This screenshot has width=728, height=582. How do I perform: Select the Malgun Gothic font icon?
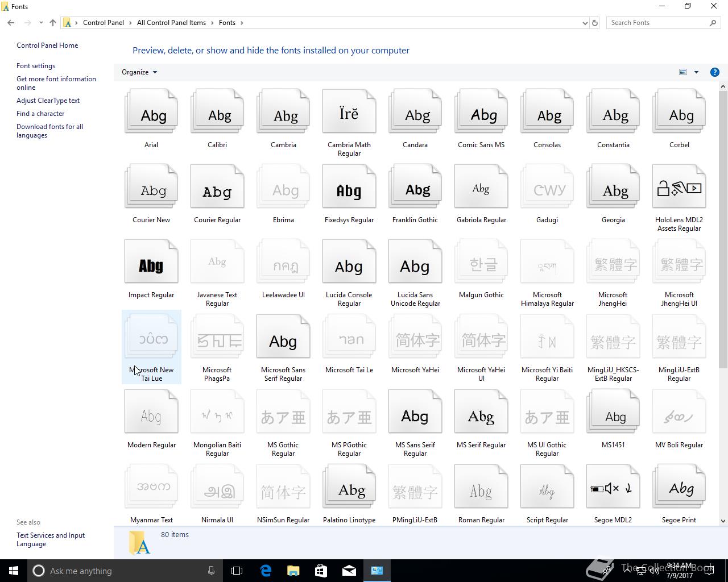coord(481,261)
